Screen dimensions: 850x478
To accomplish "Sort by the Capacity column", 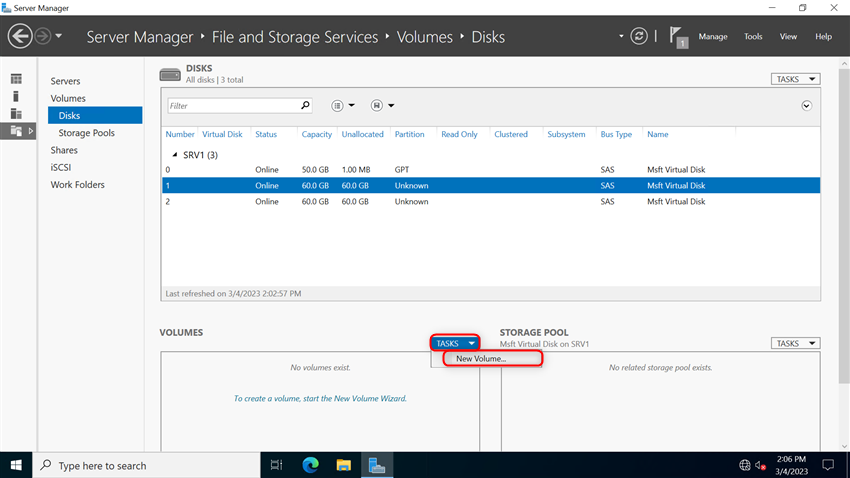I will (317, 134).
